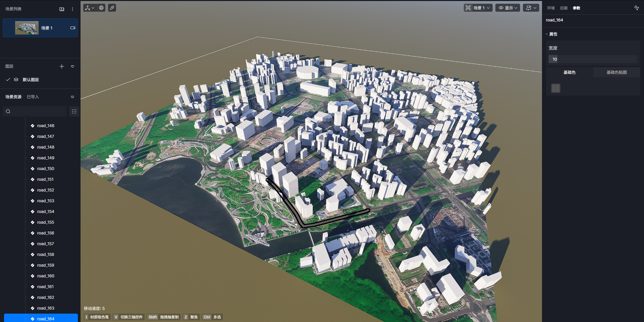The image size is (644, 322).
Task: Select the 基础色 option
Action: 569,72
